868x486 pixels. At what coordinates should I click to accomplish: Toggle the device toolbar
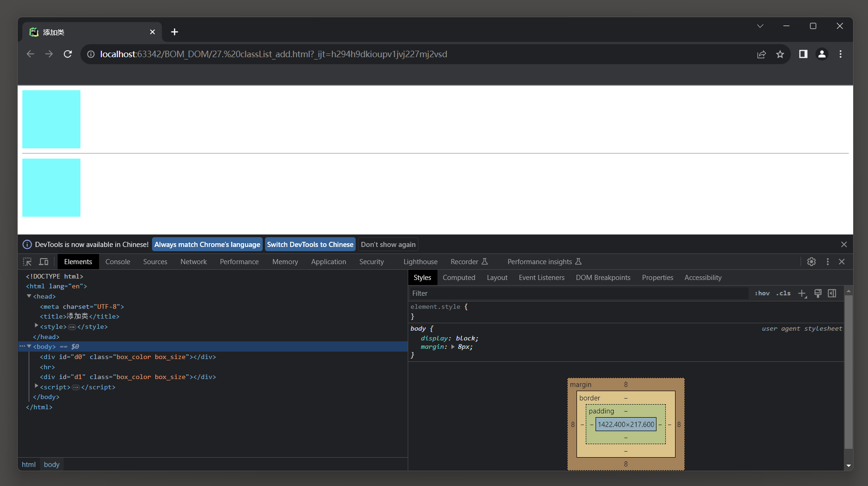pos(44,262)
